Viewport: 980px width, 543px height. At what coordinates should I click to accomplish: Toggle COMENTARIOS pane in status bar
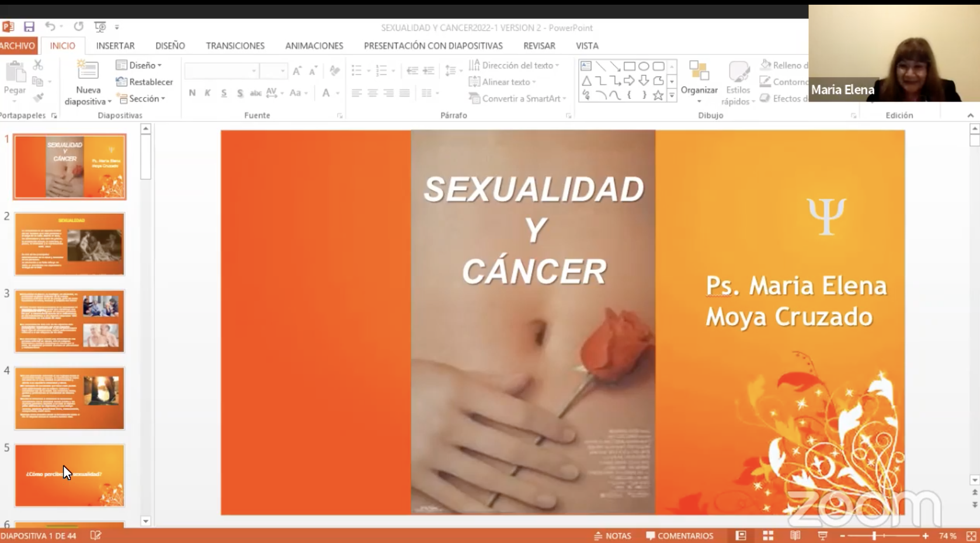coord(679,535)
